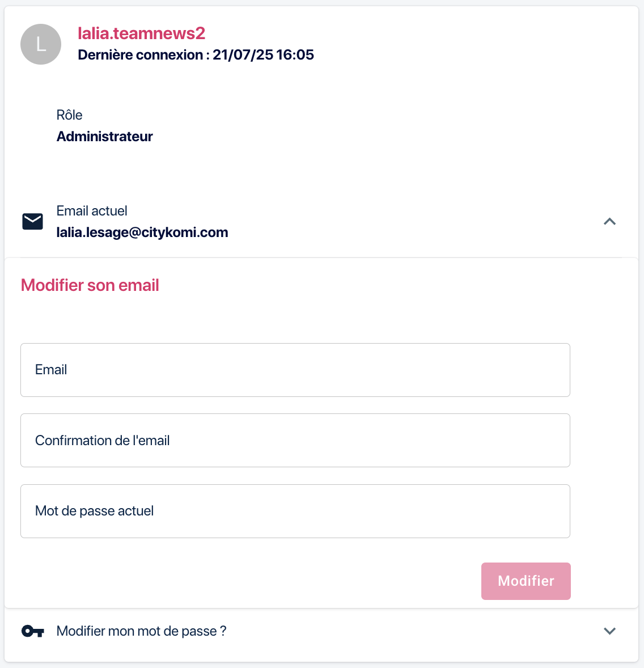
Task: Focus the 'Confirmation de l'email' field
Action: coord(295,441)
